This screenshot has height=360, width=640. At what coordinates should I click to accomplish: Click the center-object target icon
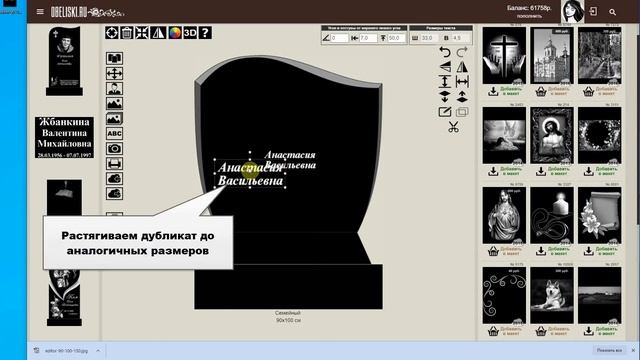pyautogui.click(x=112, y=33)
